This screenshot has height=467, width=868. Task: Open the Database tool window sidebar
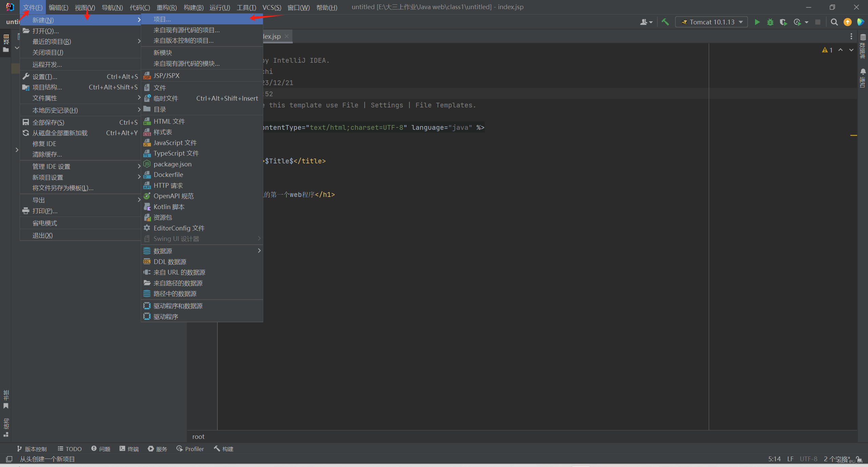pyautogui.click(x=863, y=46)
